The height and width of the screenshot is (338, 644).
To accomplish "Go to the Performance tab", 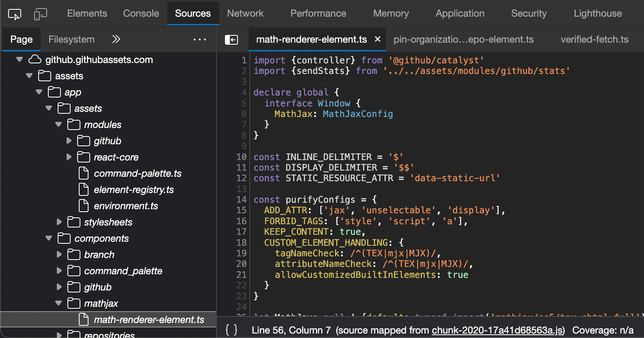I will (318, 13).
